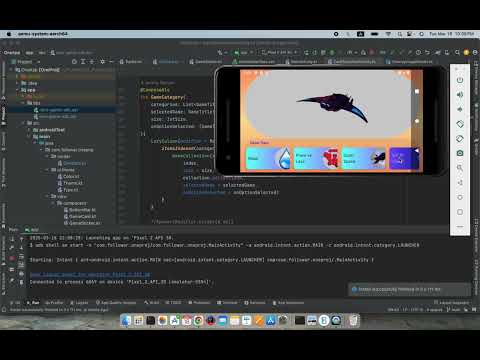Click the emulator zoom magnifier icon
The width and height of the screenshot is (480, 360).
coord(460,168)
